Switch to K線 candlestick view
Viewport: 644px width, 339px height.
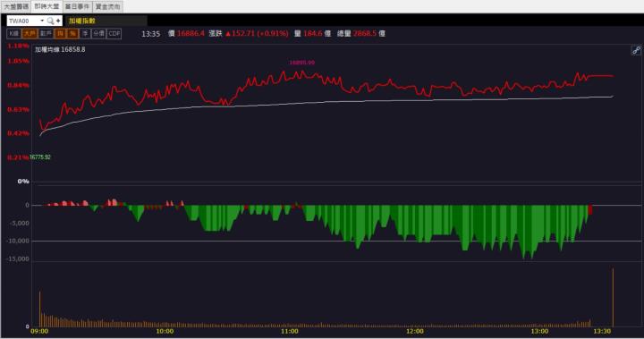click(x=14, y=34)
